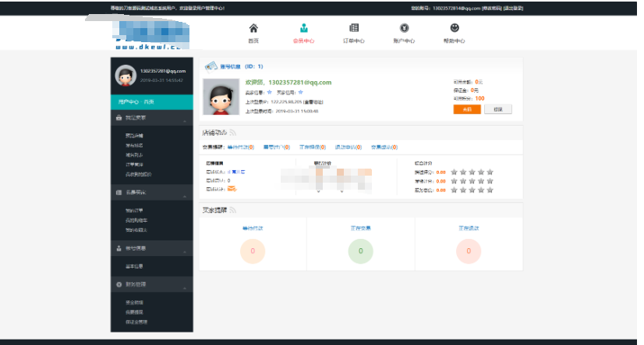Click the sidebar person icon for account info

119,248
